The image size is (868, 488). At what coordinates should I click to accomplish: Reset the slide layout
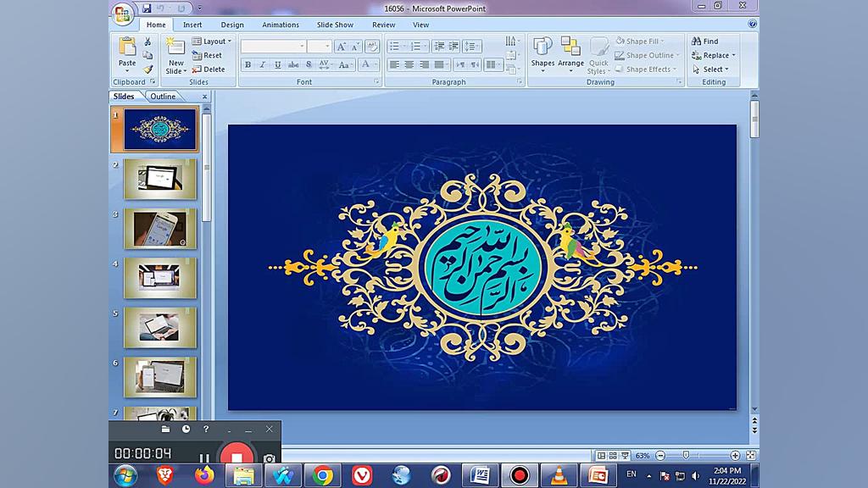(207, 55)
